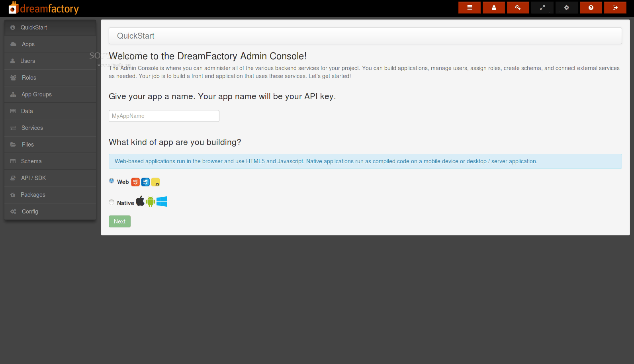Open QuickStart in the sidebar menu

(x=50, y=27)
